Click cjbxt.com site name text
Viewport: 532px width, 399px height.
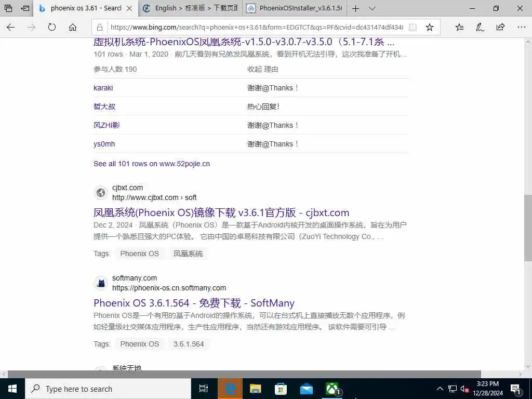click(x=128, y=188)
